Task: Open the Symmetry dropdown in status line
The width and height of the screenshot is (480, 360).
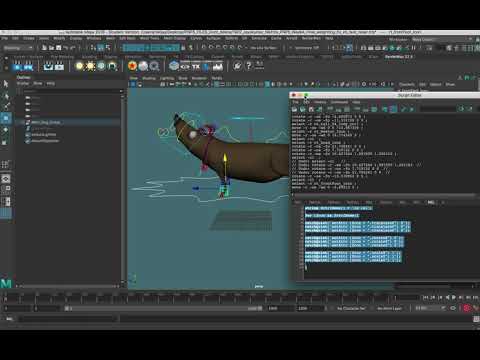Action: pos(307,48)
